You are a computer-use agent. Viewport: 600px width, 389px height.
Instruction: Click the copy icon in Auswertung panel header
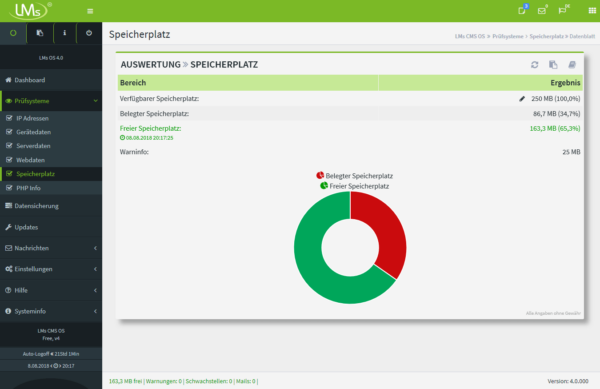[x=553, y=65]
